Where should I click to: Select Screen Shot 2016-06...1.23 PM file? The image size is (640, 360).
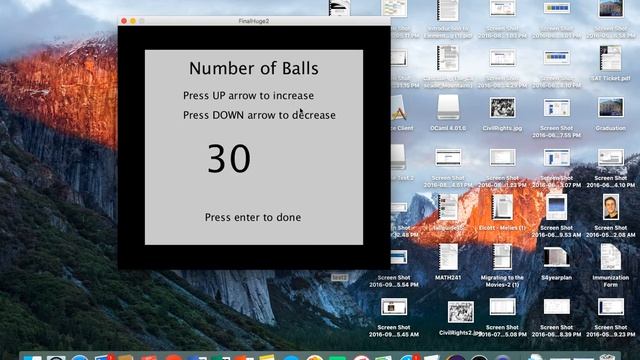(502, 158)
